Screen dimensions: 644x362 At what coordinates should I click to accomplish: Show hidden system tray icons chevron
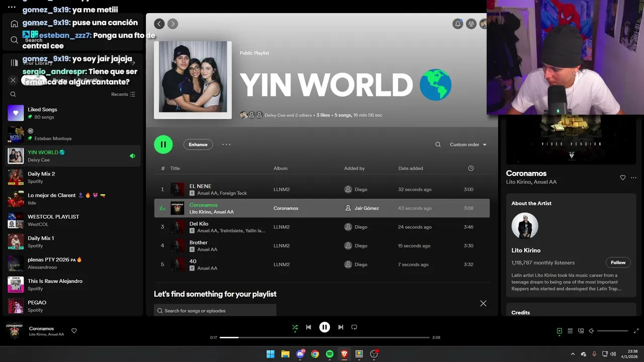(573, 354)
